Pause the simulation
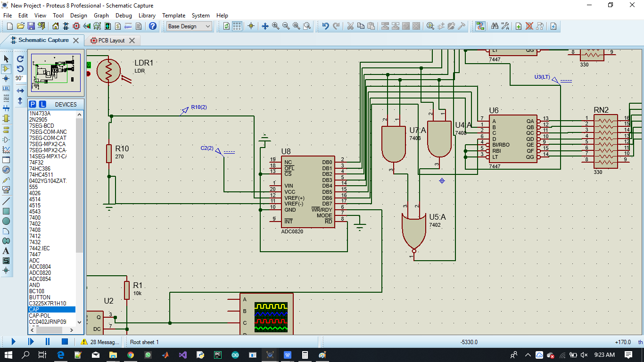The height and width of the screenshot is (362, 644). point(48,342)
